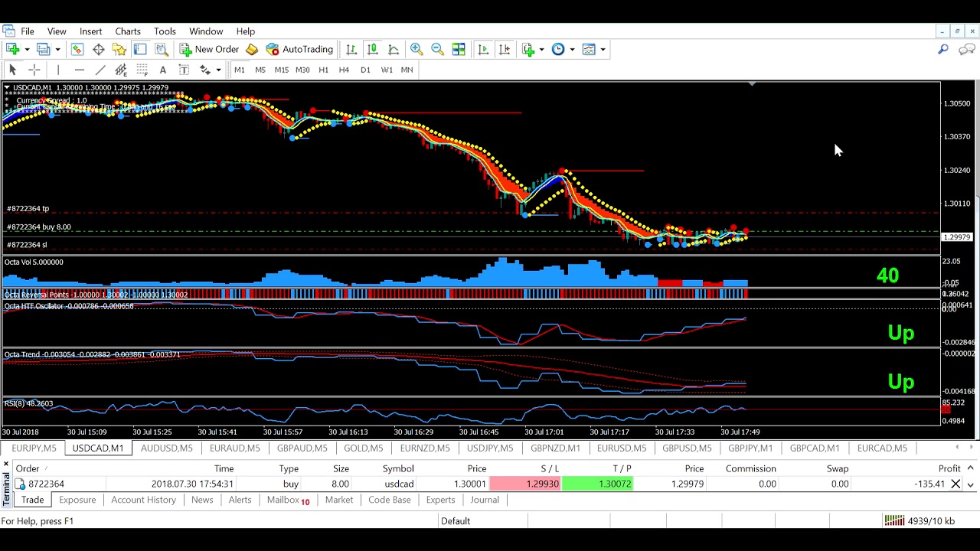
Task: Expand the Arrows tool dropdown arrow
Action: pyautogui.click(x=218, y=70)
